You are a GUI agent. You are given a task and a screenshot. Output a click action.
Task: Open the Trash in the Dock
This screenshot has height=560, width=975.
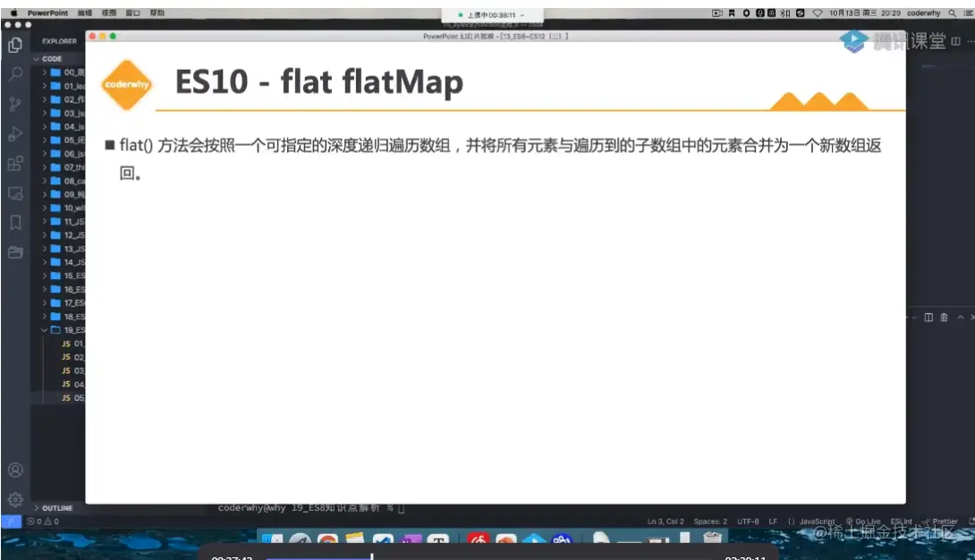(711, 539)
